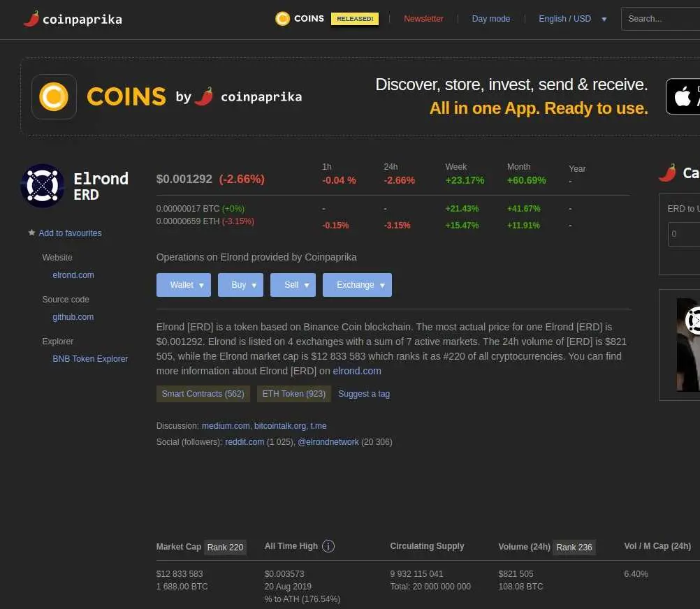Click the 0.00000017 BTC price text
700x609 pixels.
pos(188,208)
